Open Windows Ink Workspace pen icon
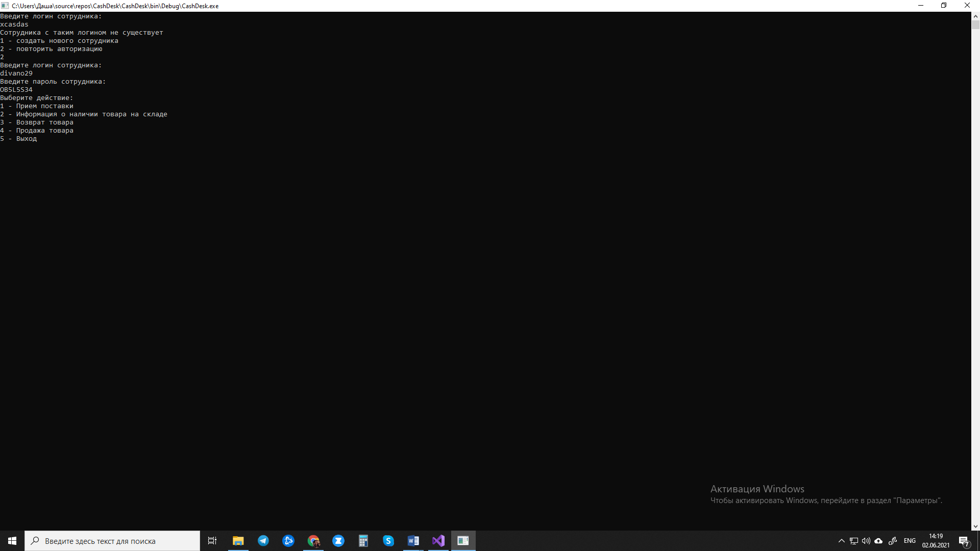Screen dimensions: 980x551 [x=893, y=541]
